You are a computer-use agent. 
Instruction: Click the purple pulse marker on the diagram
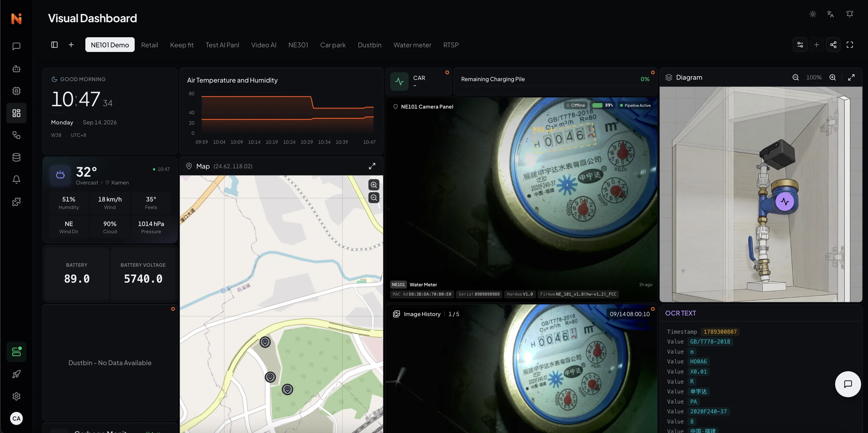pos(785,202)
